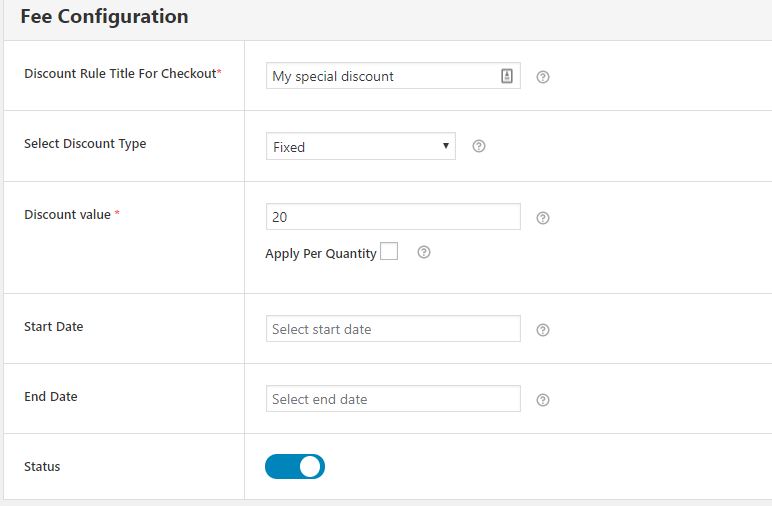Click the 'Fee Configuration' heading text

104,17
